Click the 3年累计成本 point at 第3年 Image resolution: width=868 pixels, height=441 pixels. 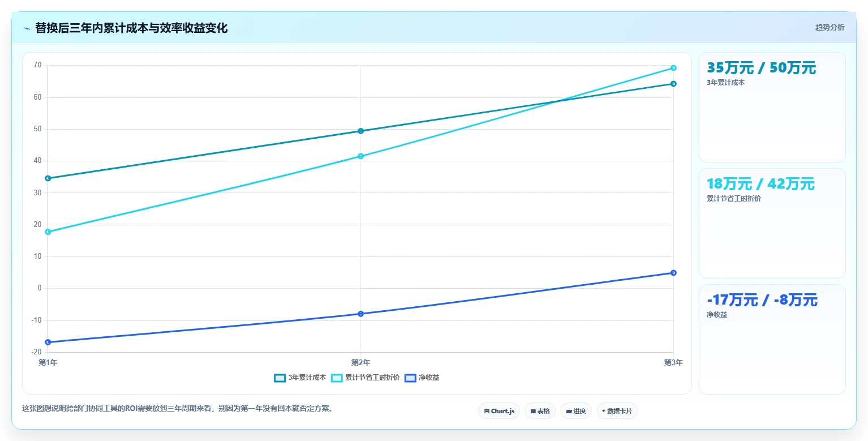(673, 84)
